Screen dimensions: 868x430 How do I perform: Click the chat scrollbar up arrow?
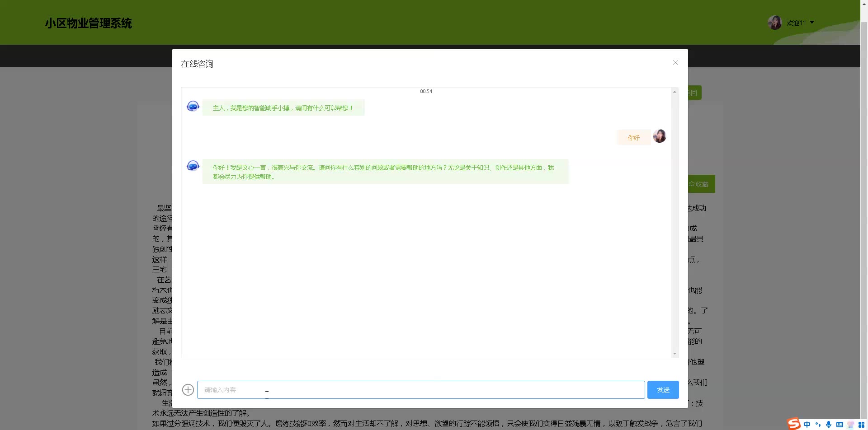pyautogui.click(x=675, y=92)
